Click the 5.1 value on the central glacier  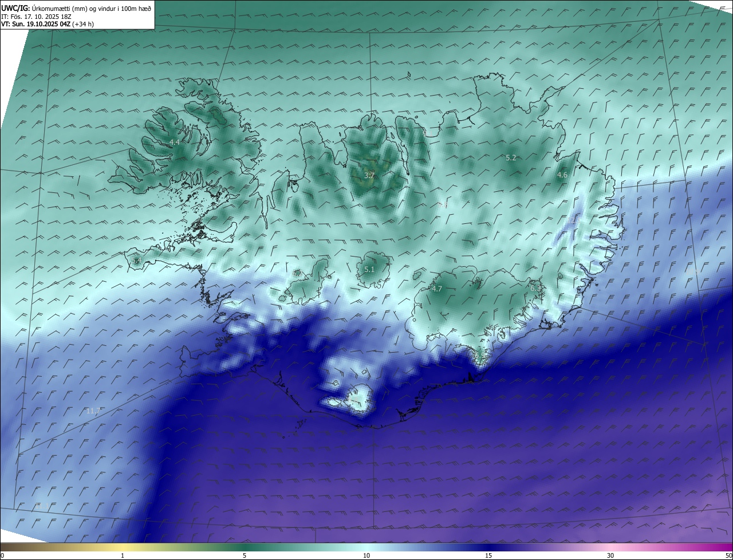coord(369,269)
